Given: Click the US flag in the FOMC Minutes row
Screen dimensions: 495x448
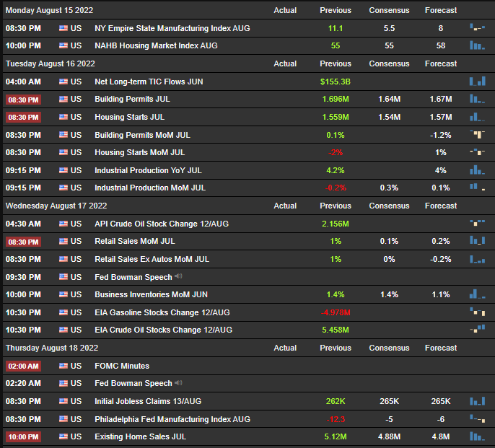Looking at the screenshot, I should (x=63, y=366).
